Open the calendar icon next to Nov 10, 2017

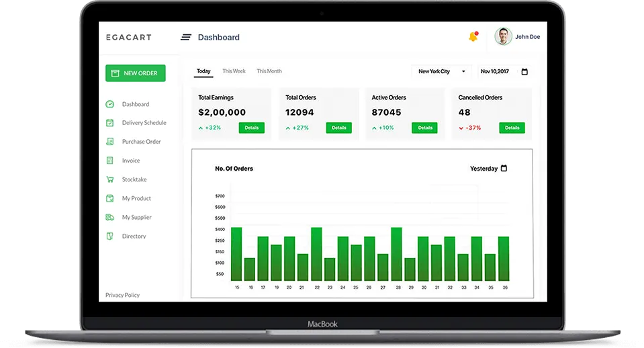pos(524,71)
